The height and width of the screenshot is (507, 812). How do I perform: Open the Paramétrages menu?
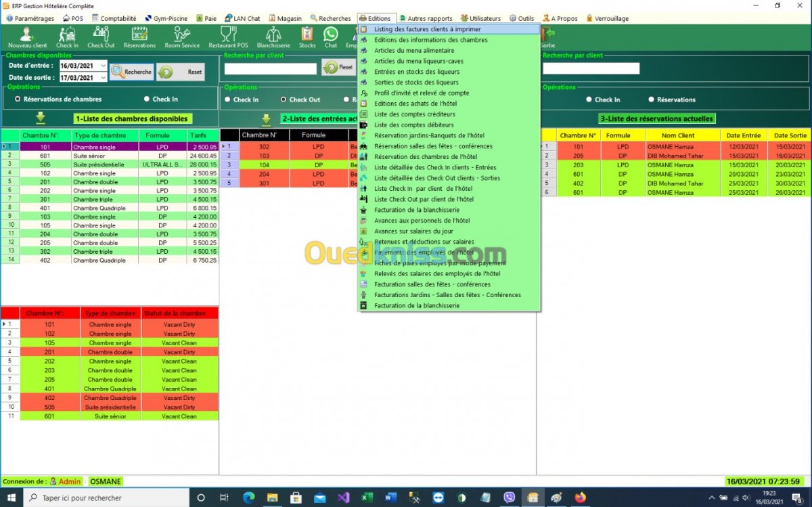(x=30, y=18)
